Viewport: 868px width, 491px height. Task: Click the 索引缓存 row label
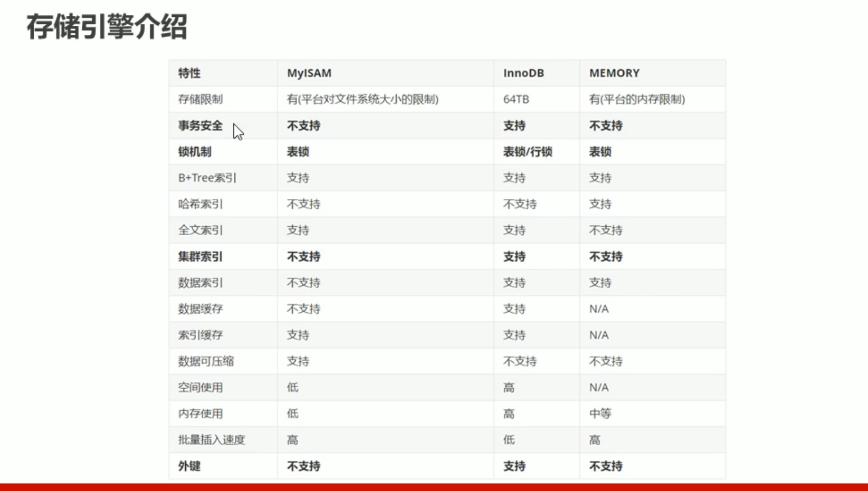point(201,335)
